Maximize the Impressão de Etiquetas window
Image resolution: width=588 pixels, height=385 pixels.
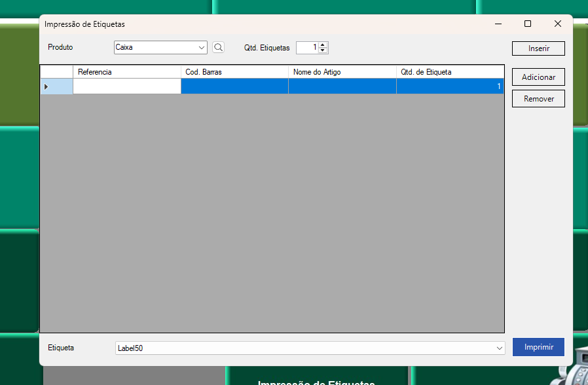(x=528, y=24)
